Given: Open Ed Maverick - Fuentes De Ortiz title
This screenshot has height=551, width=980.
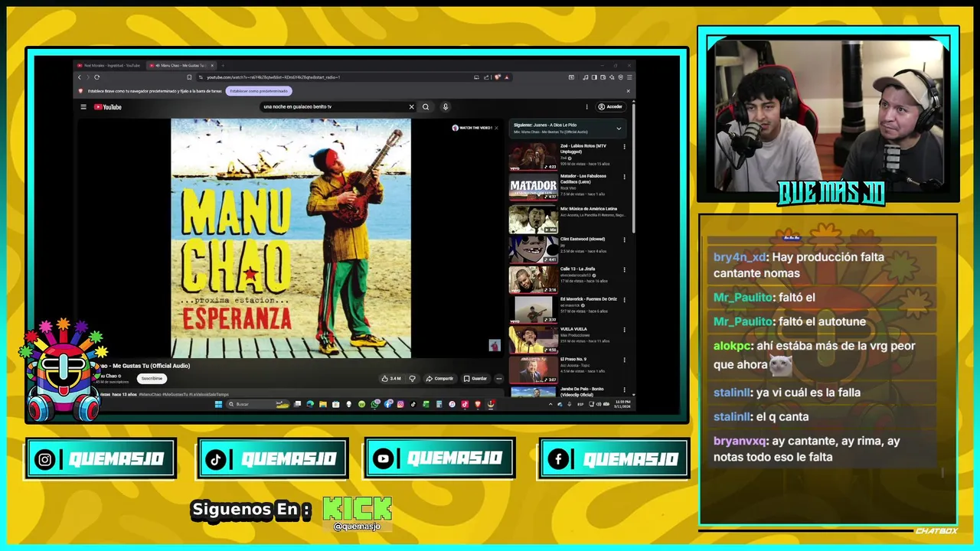Looking at the screenshot, I should click(589, 299).
